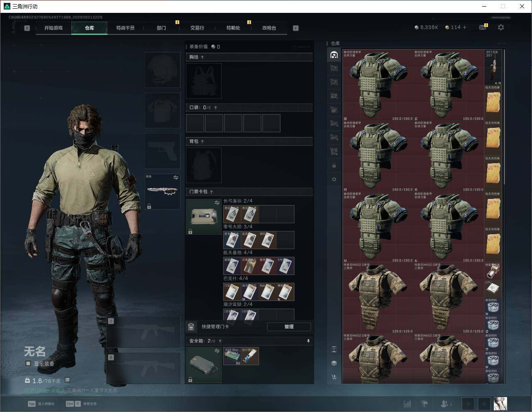The width and height of the screenshot is (532, 412).
Task: Click the 6,336K currency balance
Action: [x=426, y=27]
